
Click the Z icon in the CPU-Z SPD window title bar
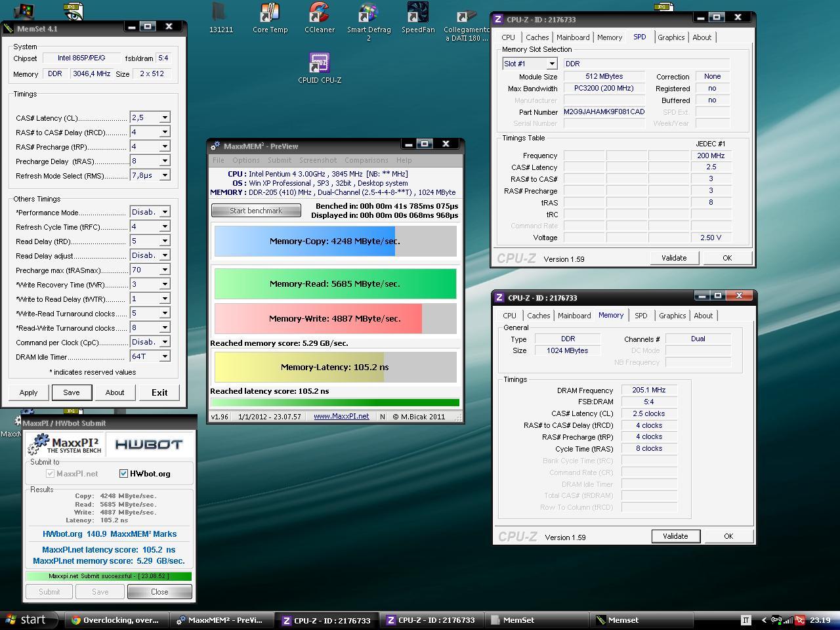(499, 19)
